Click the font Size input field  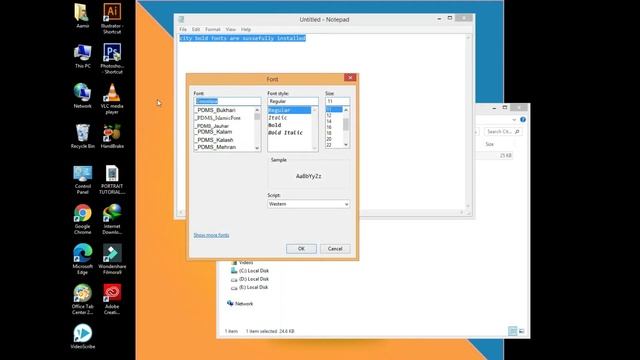[337, 101]
